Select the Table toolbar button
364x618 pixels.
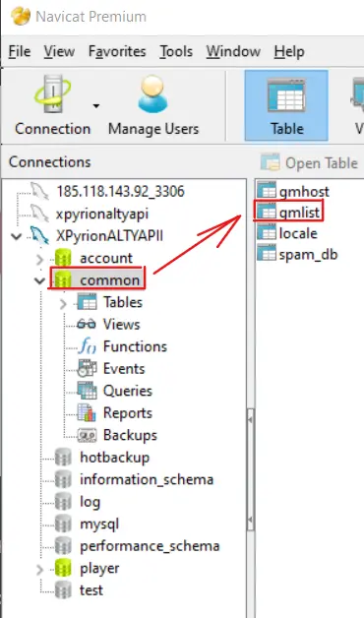click(x=286, y=105)
